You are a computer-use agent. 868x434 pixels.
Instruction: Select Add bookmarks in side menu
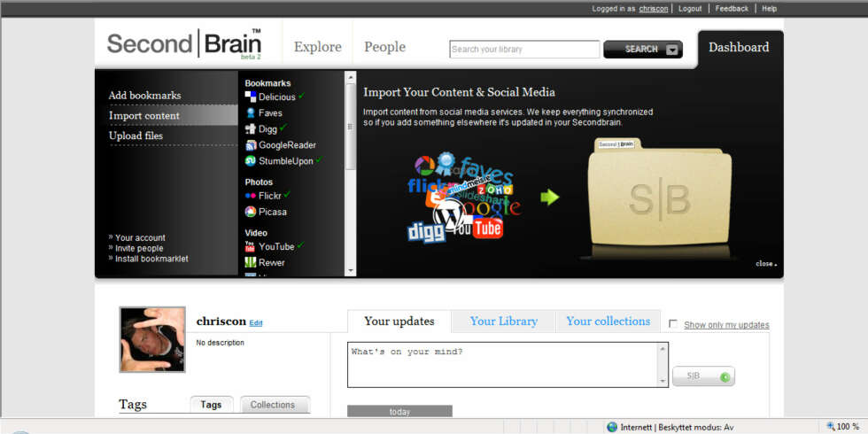pos(144,96)
